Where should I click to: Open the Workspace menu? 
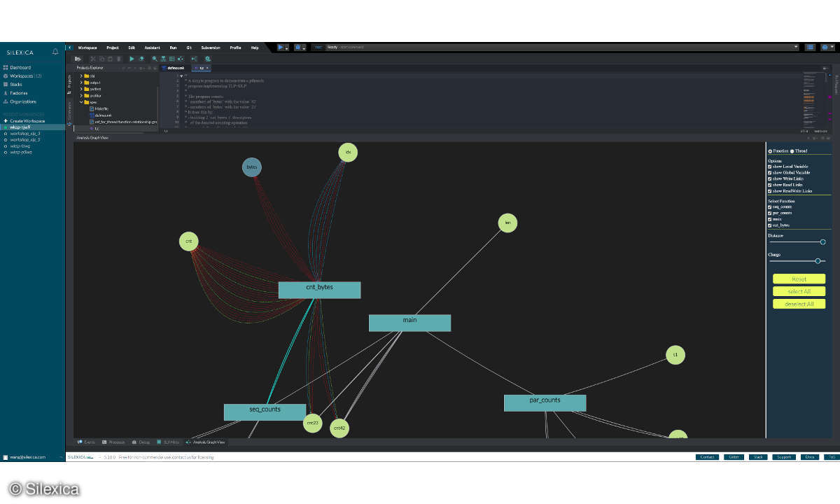click(x=87, y=48)
